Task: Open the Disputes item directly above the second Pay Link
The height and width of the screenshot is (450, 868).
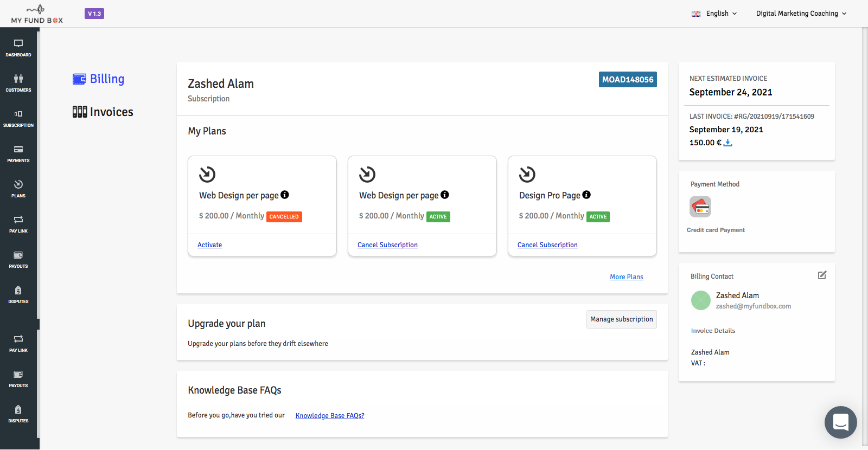Action: tap(18, 294)
